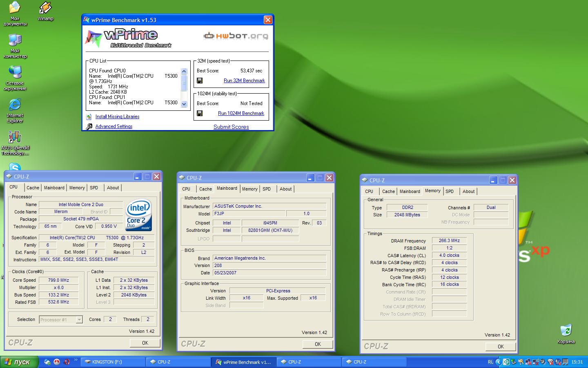Click the Install Missing Libraries link
The image size is (588, 368).
click(117, 117)
